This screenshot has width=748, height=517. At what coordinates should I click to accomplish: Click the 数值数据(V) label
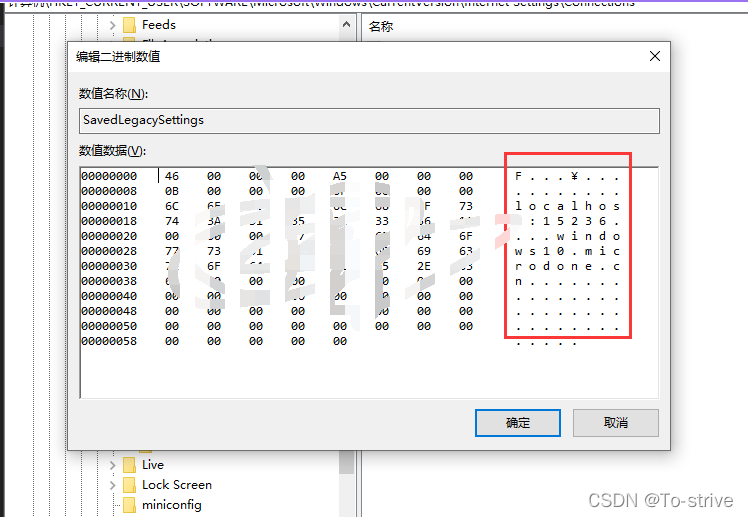[113, 151]
